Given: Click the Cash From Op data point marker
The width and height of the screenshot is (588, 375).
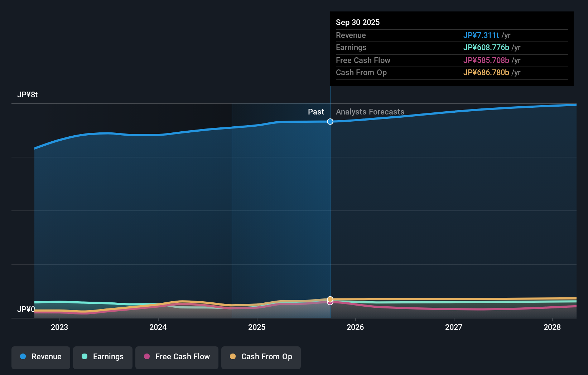Looking at the screenshot, I should click(x=330, y=299).
